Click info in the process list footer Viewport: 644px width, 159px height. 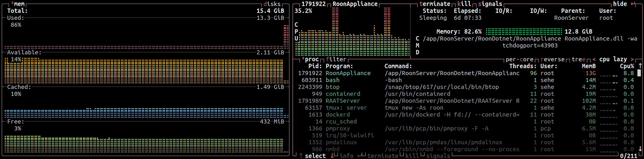tap(347, 156)
